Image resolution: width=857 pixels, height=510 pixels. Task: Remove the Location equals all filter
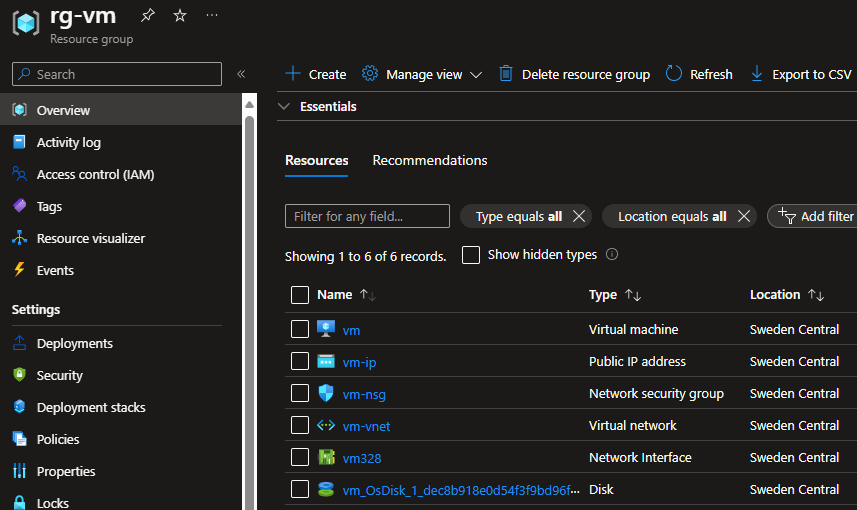(744, 216)
